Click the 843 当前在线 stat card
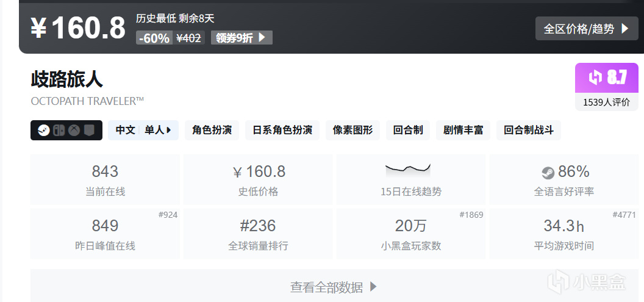 tap(105, 179)
